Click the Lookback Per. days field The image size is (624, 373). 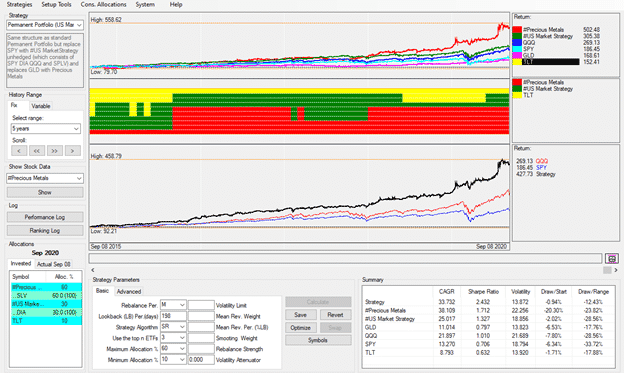coord(173,316)
